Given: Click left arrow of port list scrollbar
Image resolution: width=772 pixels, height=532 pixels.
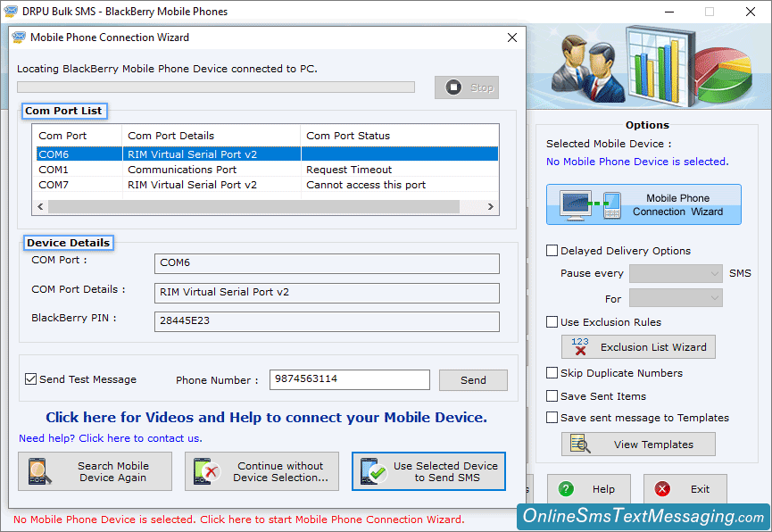Looking at the screenshot, I should [40, 206].
